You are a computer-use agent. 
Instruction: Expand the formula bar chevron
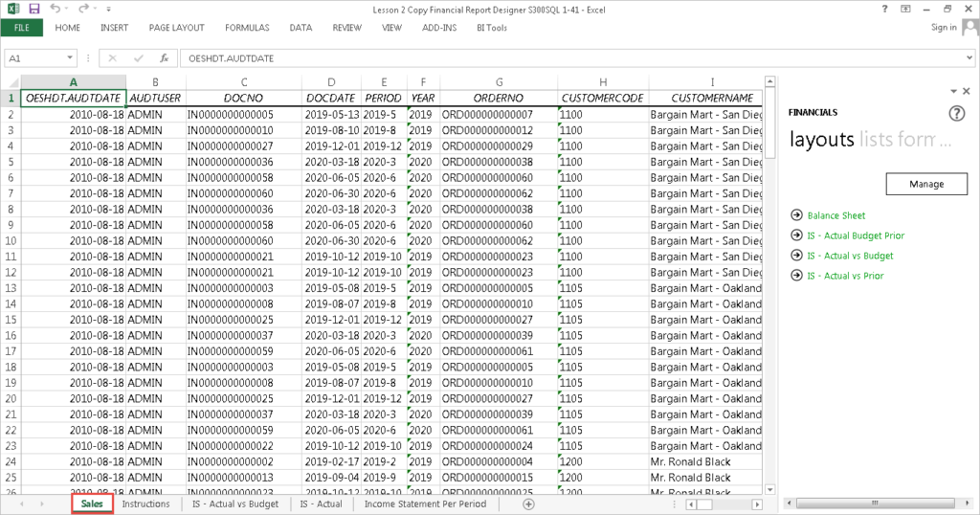click(969, 58)
